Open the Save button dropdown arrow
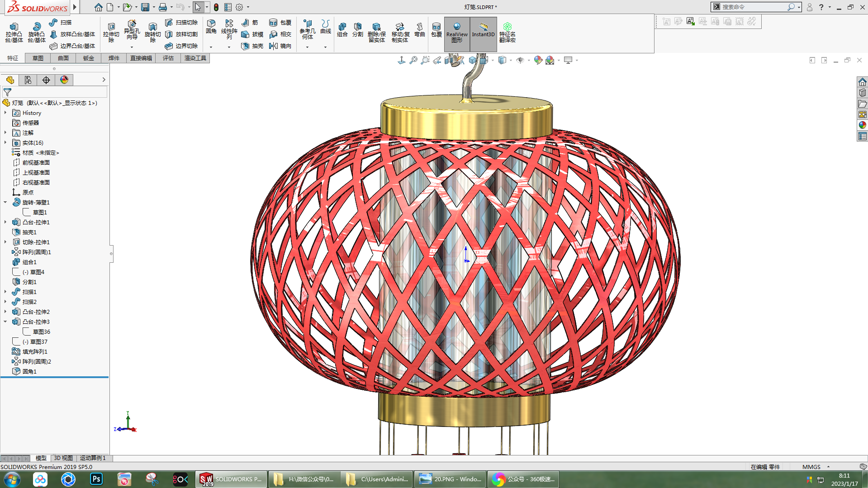 (154, 7)
